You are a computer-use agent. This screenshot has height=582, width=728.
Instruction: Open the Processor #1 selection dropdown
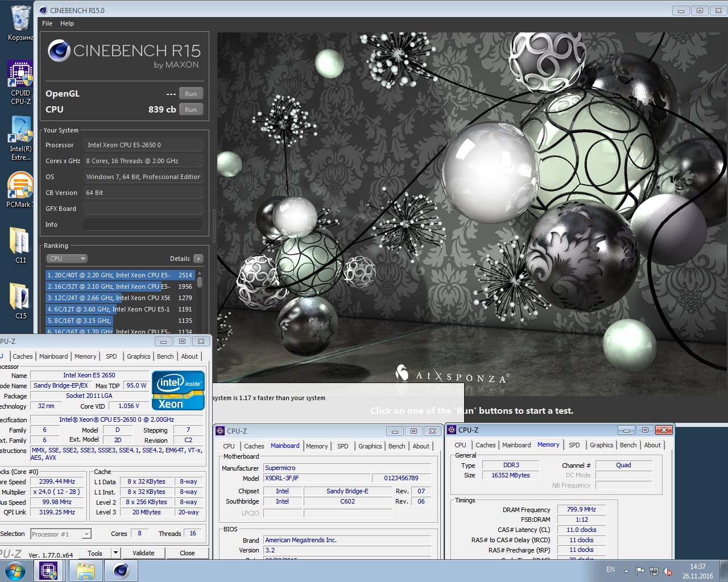pyautogui.click(x=61, y=534)
